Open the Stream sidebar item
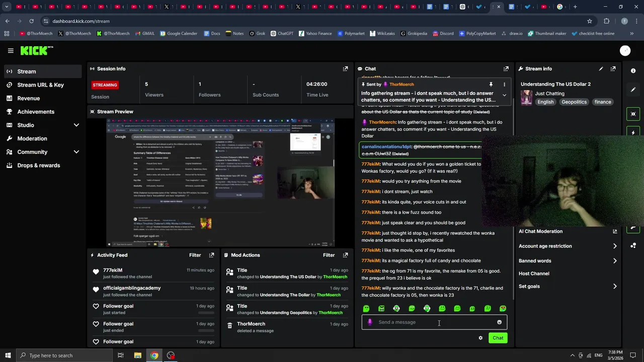This screenshot has width=644, height=362. point(42,71)
